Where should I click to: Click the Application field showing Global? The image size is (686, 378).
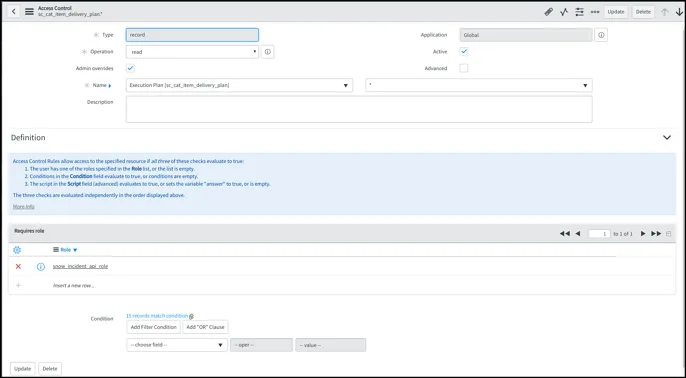pos(526,35)
